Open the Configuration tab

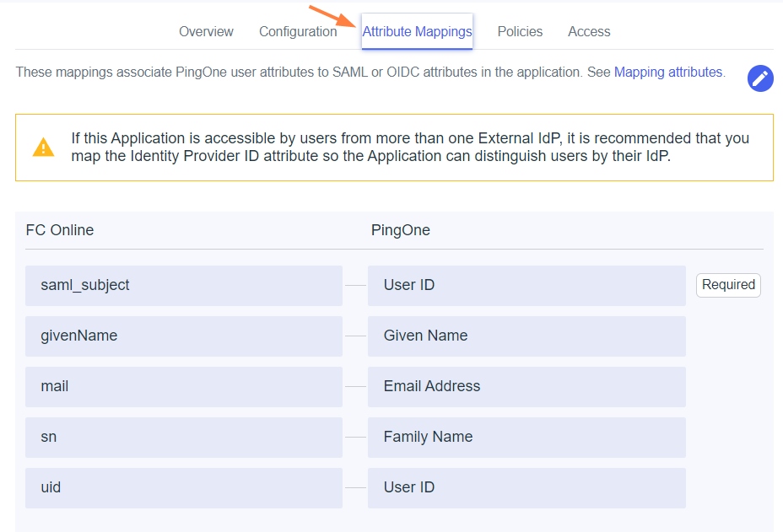(x=298, y=32)
